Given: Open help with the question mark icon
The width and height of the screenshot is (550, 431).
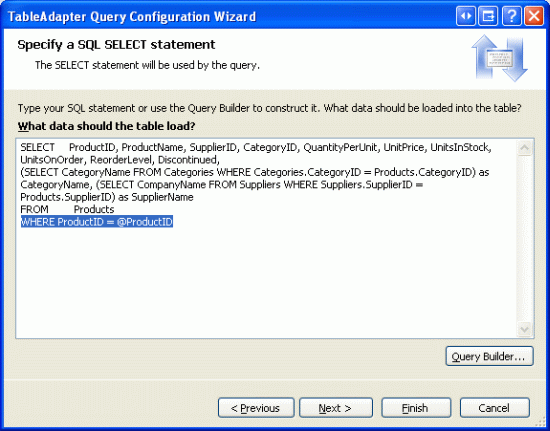Looking at the screenshot, I should pyautogui.click(x=511, y=16).
